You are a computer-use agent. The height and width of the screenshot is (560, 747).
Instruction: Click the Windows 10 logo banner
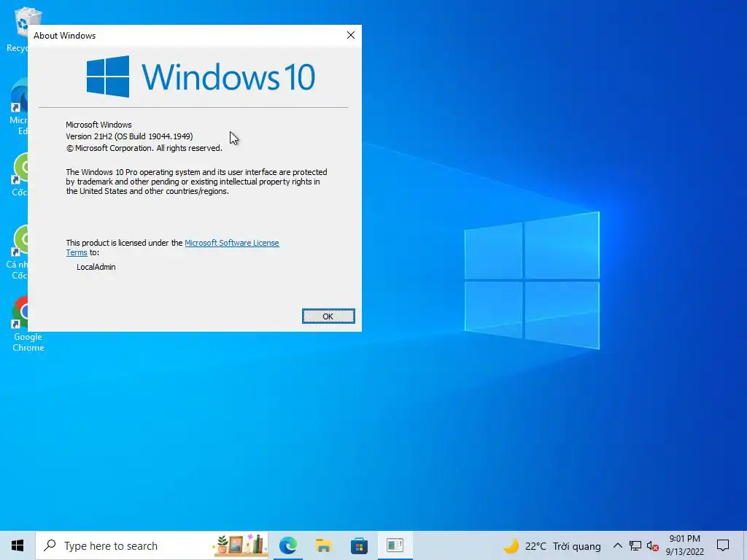point(201,77)
